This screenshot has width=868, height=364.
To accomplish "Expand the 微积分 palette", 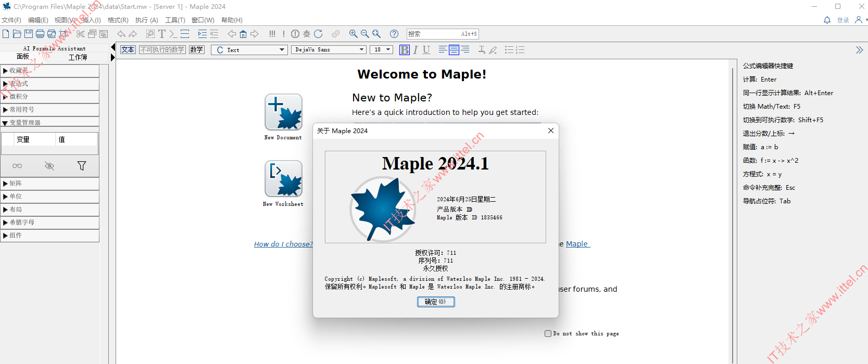I will (x=49, y=97).
